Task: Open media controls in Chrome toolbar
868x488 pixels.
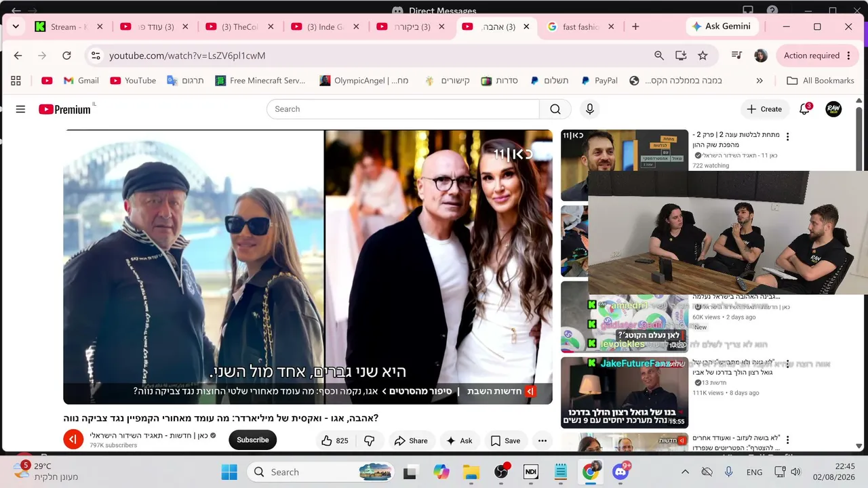Action: coord(736,56)
